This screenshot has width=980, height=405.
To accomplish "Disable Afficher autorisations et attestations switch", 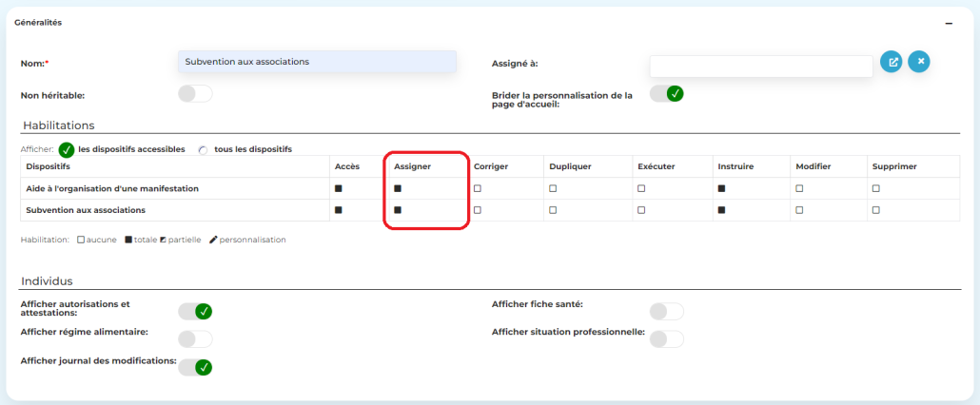I will (195, 312).
